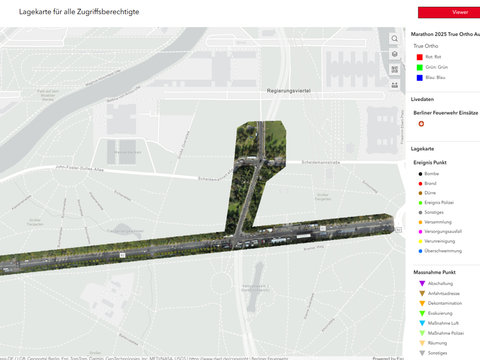This screenshot has width=480, height=360.
Task: Click the Berliner Feuerwehr Einsätze layer label
Action: click(446, 113)
